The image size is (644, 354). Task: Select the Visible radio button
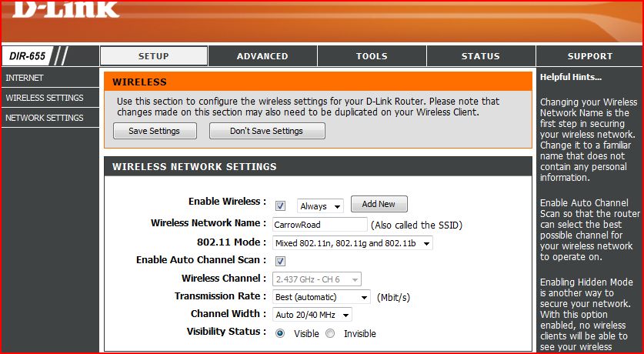point(280,333)
